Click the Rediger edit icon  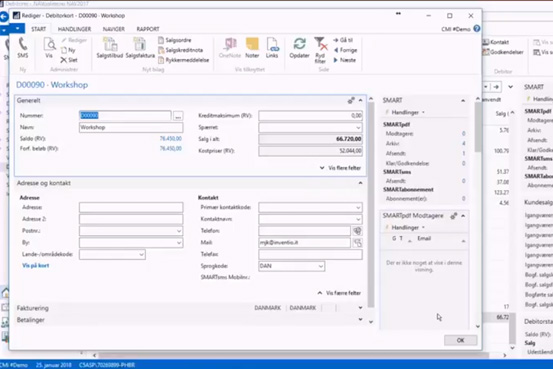click(x=74, y=40)
